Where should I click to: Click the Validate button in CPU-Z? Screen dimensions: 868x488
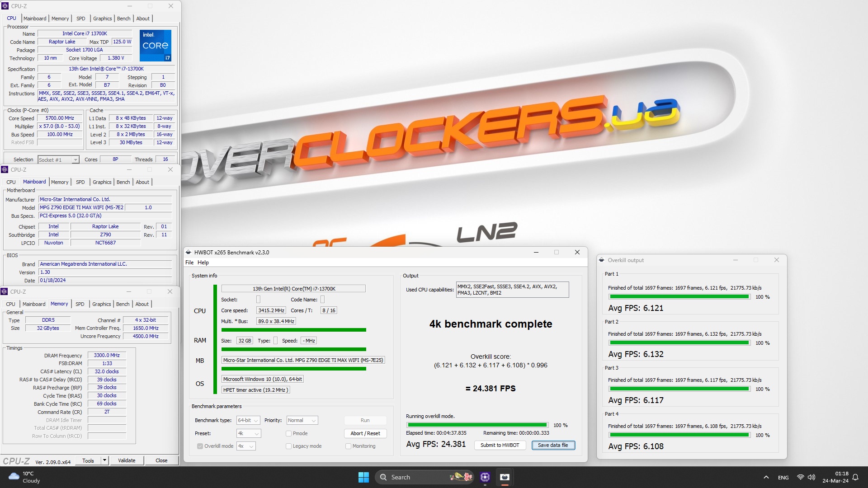coord(127,460)
